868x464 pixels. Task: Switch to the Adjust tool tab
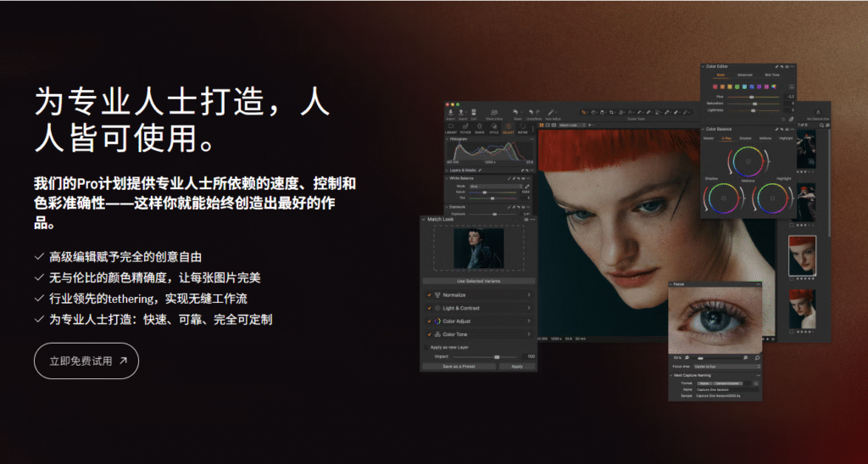pos(508,128)
